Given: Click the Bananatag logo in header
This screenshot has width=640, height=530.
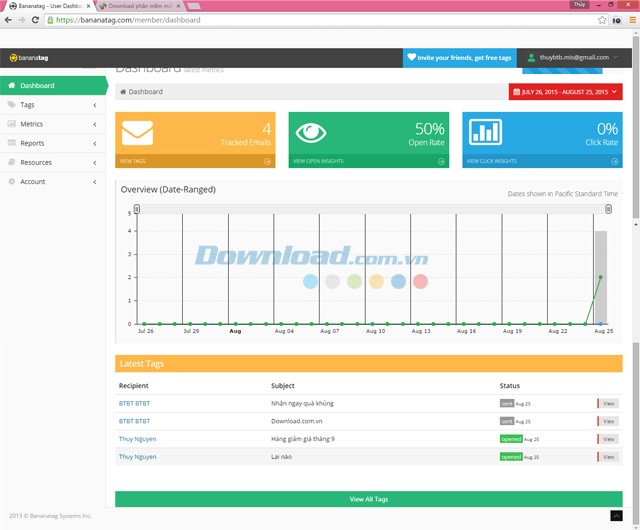Looking at the screenshot, I should click(x=31, y=58).
